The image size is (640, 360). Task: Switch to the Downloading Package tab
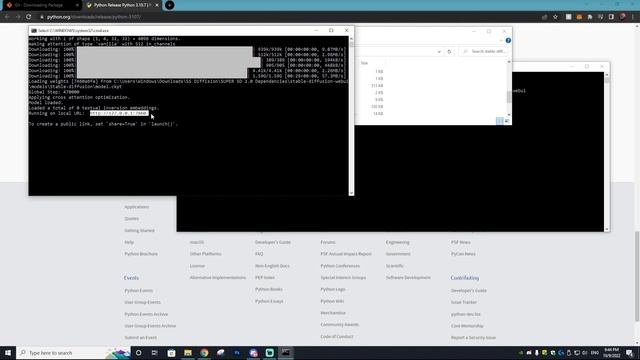click(x=41, y=5)
